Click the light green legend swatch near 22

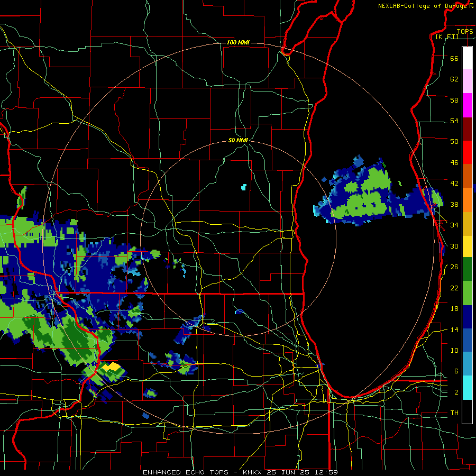(467, 293)
